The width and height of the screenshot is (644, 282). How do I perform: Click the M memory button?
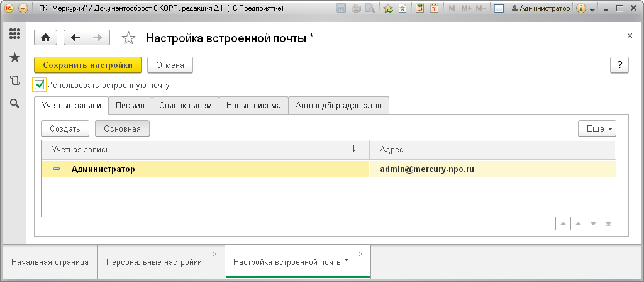pyautogui.click(x=452, y=8)
